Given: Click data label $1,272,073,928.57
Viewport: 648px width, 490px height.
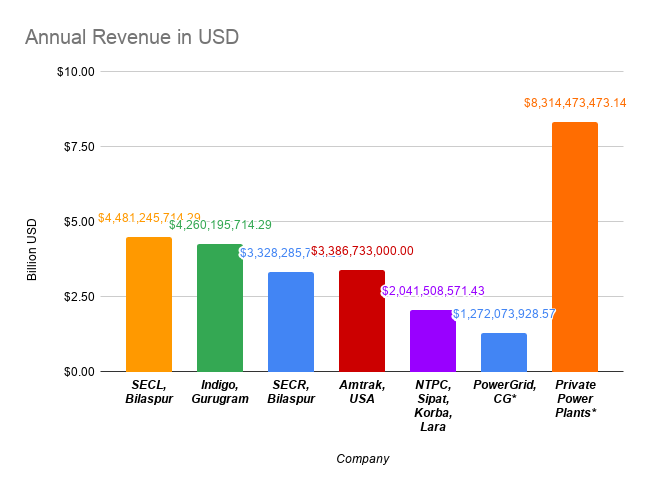Looking at the screenshot, I should (504, 314).
